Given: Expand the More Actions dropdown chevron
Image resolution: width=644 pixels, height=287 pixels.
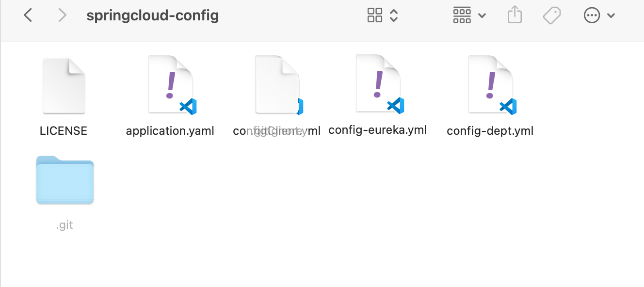Looking at the screenshot, I should click(611, 16).
